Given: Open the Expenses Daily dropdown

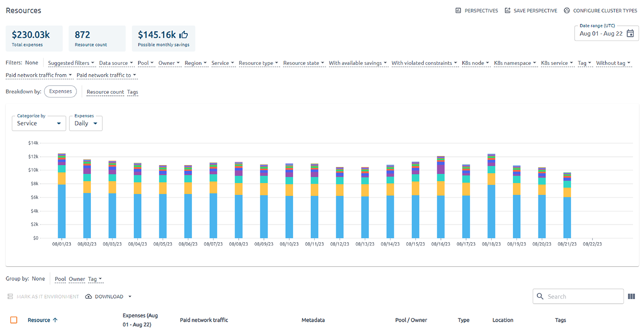Looking at the screenshot, I should point(86,123).
